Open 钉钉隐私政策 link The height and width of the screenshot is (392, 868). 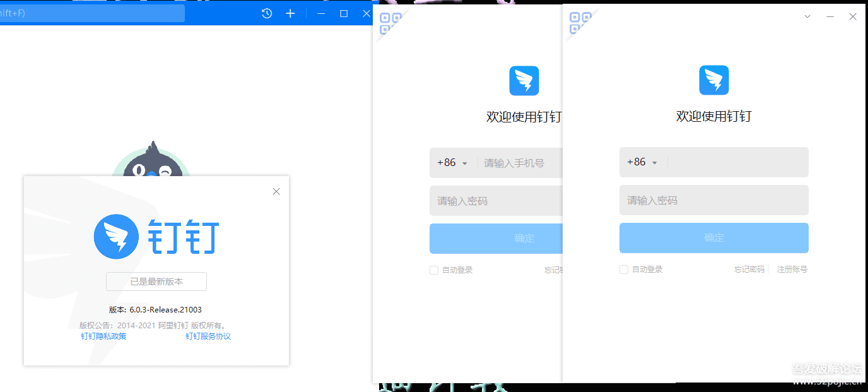103,336
